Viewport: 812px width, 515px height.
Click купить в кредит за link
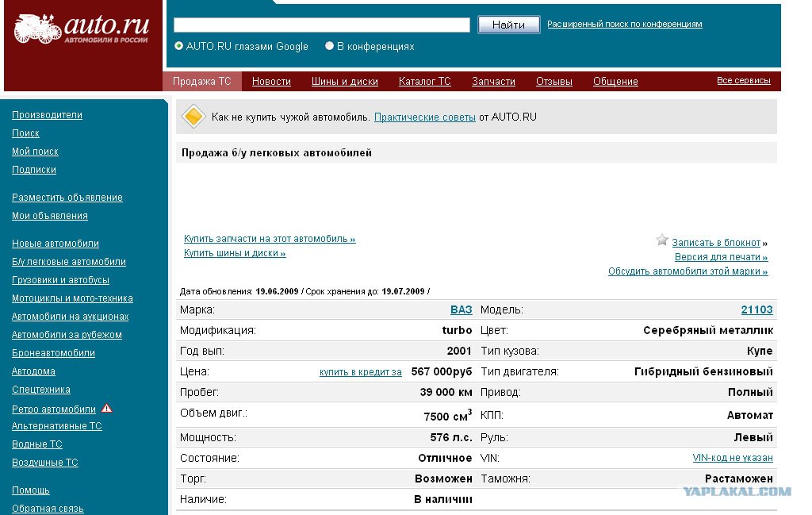(x=361, y=372)
